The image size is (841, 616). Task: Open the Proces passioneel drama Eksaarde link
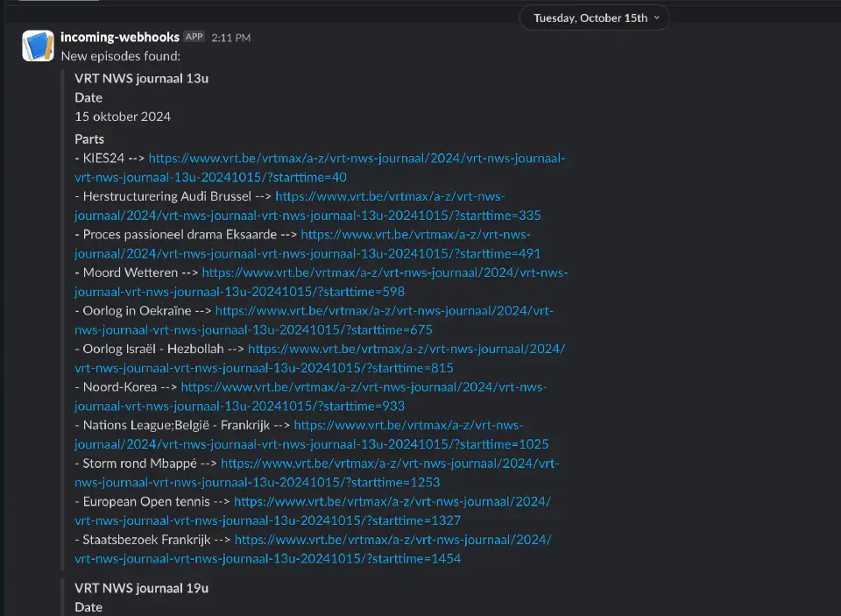[307, 244]
